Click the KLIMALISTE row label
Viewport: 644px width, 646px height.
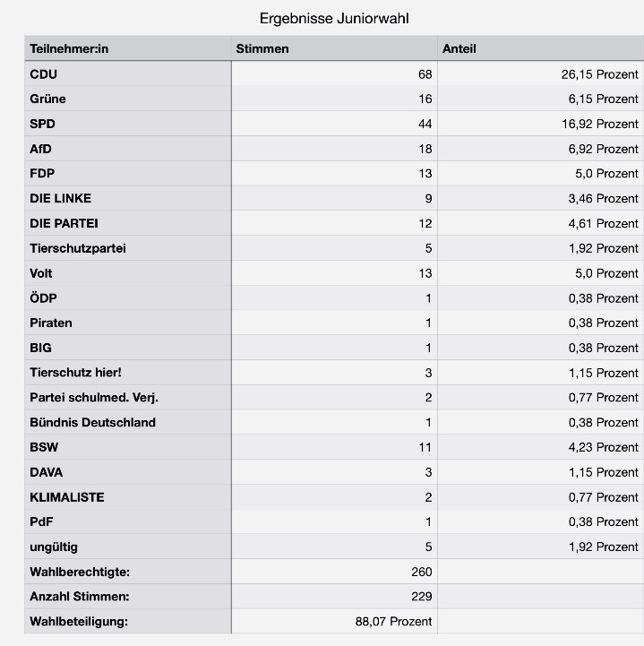66,497
